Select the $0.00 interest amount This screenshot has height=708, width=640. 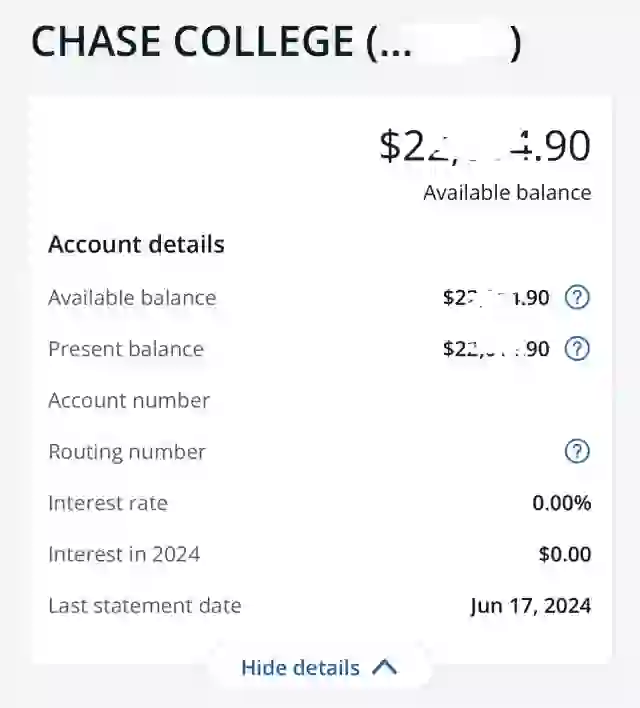565,554
